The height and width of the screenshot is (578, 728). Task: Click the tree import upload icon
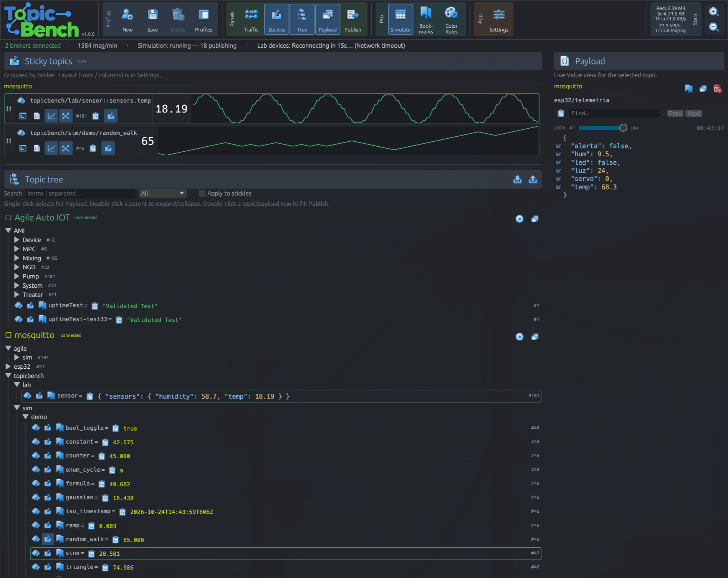point(533,179)
